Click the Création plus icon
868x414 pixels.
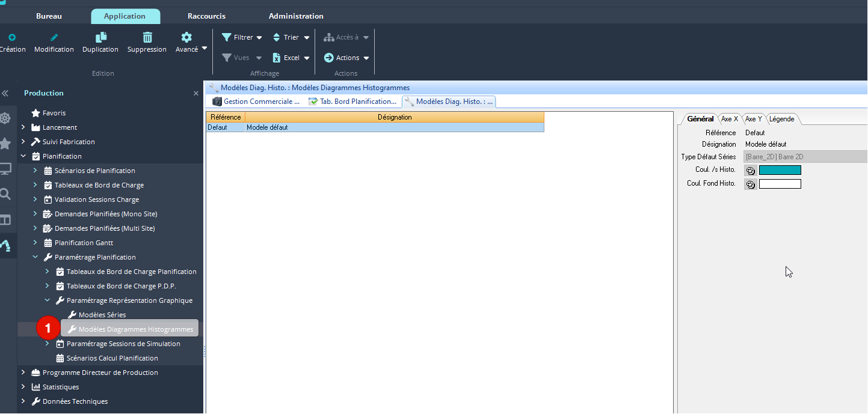coord(12,37)
